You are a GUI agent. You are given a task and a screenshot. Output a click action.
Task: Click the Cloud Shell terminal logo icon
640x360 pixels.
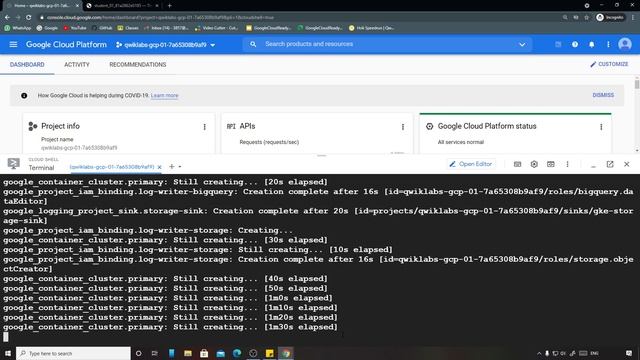coord(13,164)
